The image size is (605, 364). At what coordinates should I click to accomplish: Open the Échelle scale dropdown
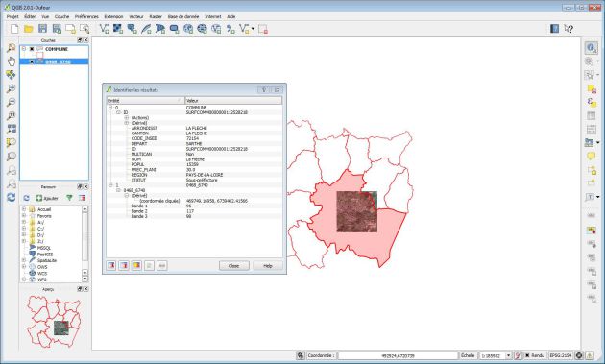point(508,355)
